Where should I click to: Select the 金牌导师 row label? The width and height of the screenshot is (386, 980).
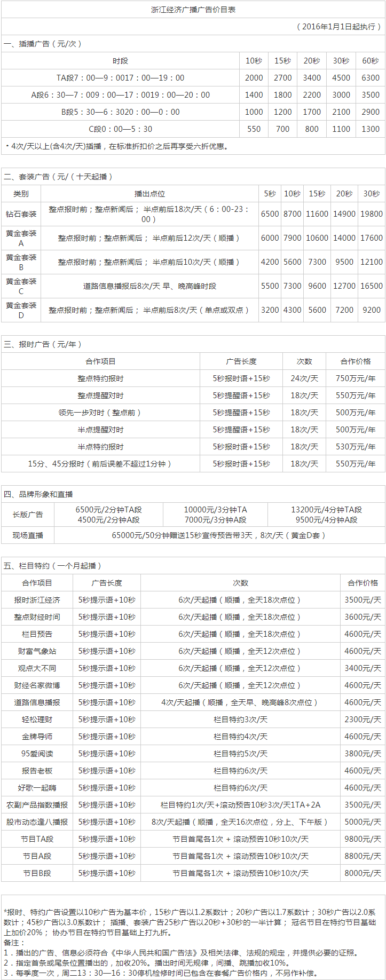click(37, 737)
